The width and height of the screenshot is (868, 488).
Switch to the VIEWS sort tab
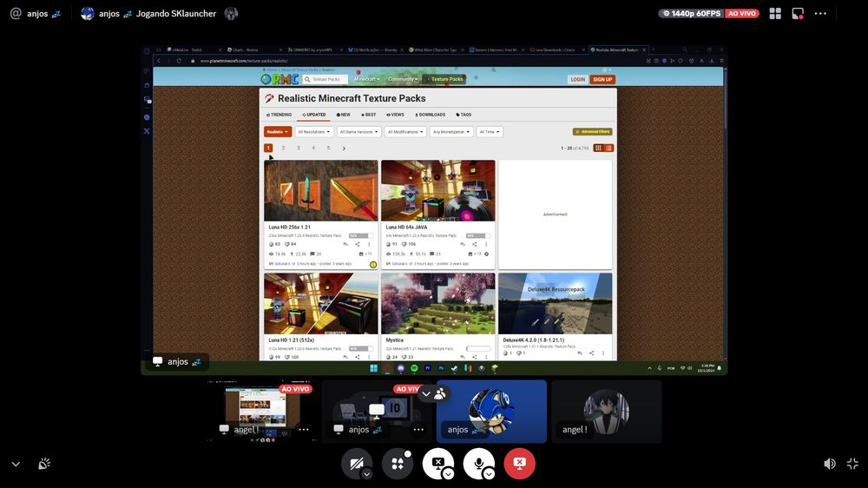coord(395,115)
